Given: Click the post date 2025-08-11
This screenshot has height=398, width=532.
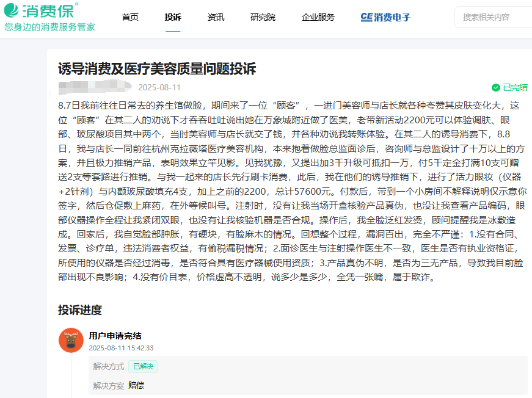Looking at the screenshot, I should [159, 87].
